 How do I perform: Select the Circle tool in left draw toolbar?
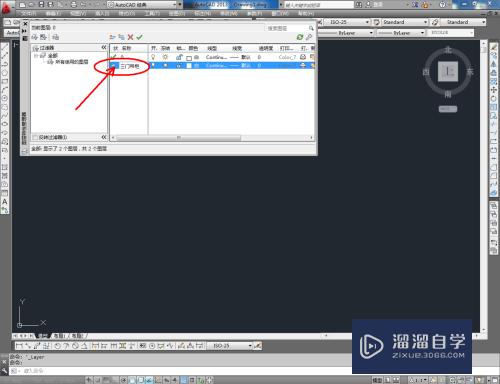pos(5,98)
